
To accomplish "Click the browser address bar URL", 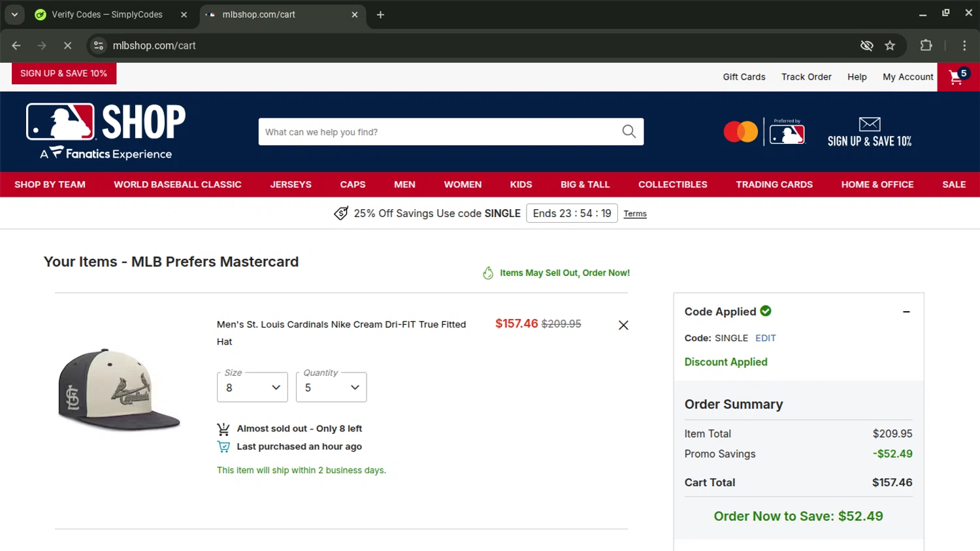I will point(154,46).
